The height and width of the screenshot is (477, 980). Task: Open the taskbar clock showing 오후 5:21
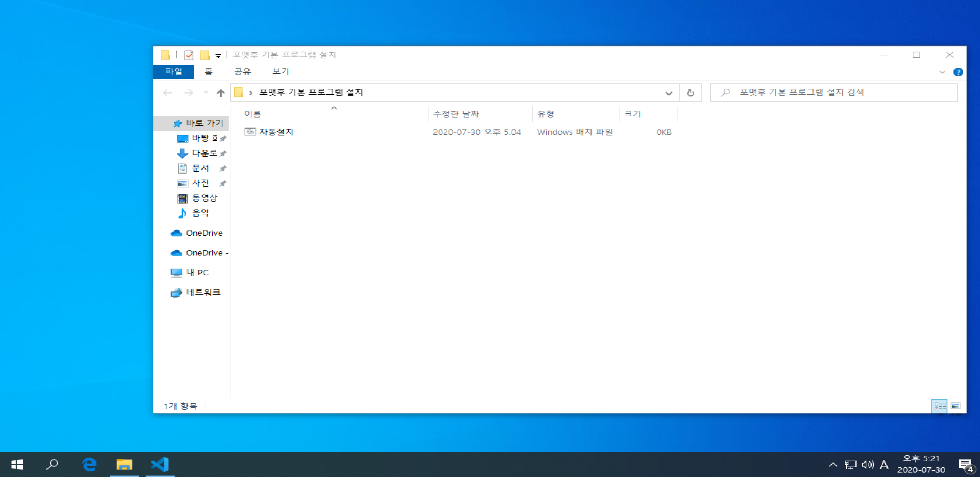[921, 464]
